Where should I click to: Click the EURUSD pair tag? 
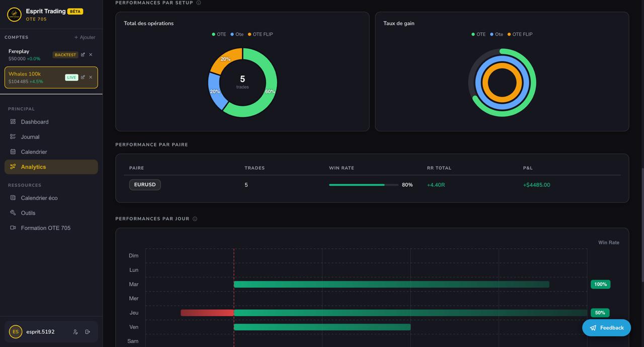point(145,185)
